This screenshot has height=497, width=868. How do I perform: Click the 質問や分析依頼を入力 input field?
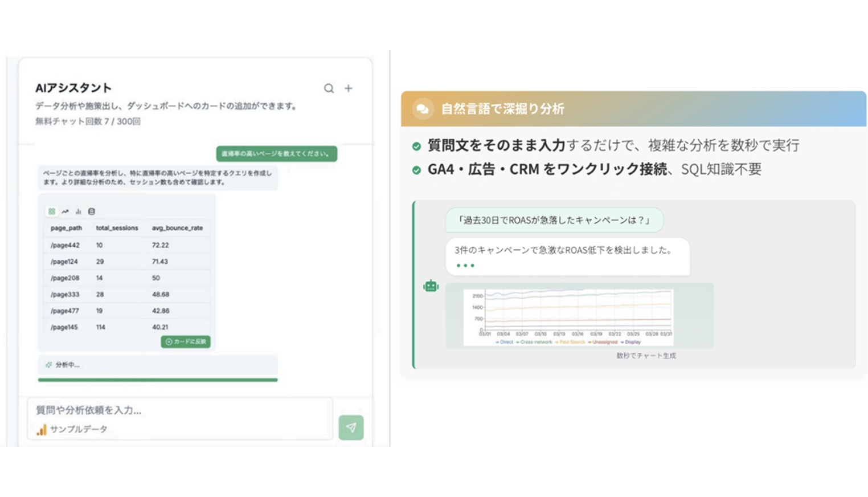tap(179, 410)
